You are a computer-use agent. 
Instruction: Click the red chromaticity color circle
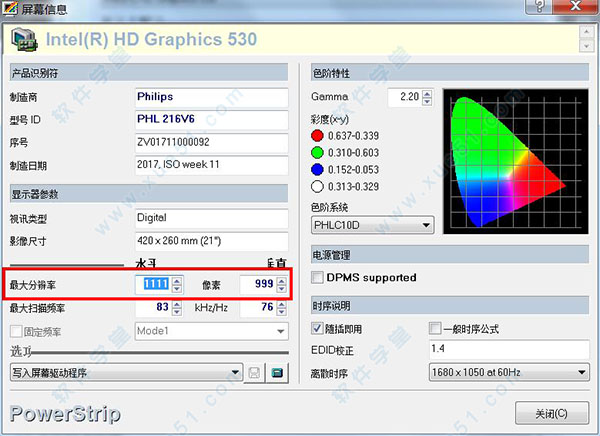click(318, 136)
